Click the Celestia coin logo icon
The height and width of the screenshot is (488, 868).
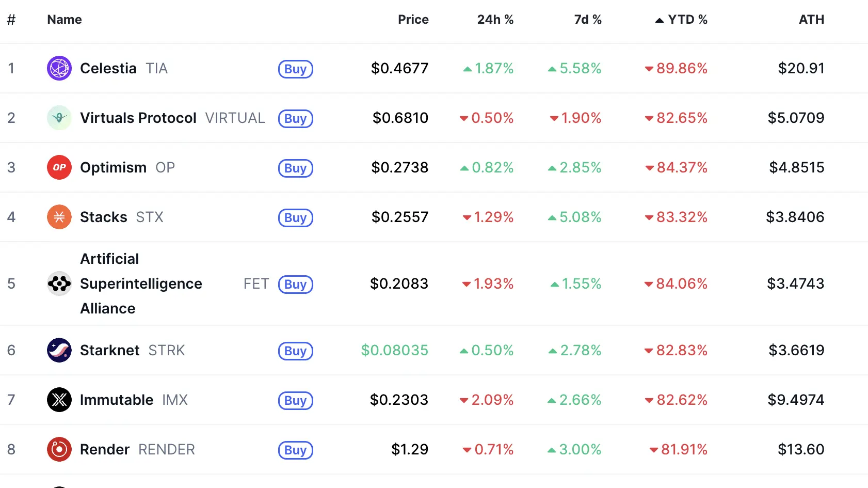[59, 68]
